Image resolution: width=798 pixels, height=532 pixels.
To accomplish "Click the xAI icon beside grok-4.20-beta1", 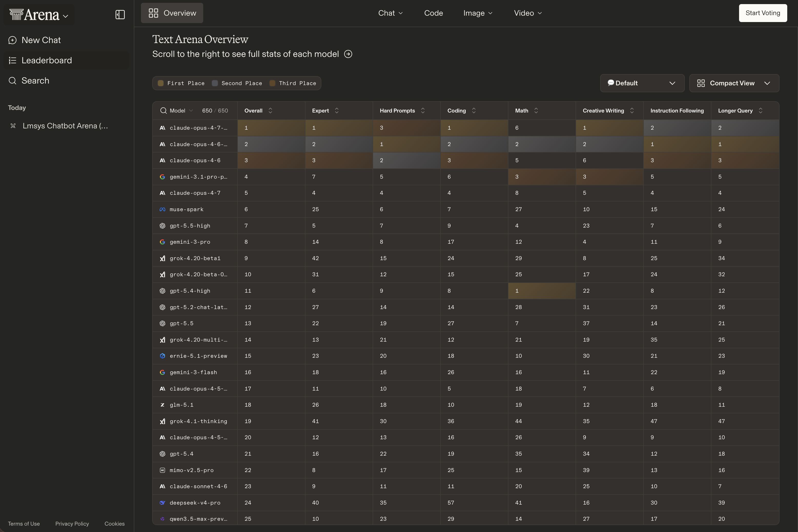I will [x=162, y=258].
